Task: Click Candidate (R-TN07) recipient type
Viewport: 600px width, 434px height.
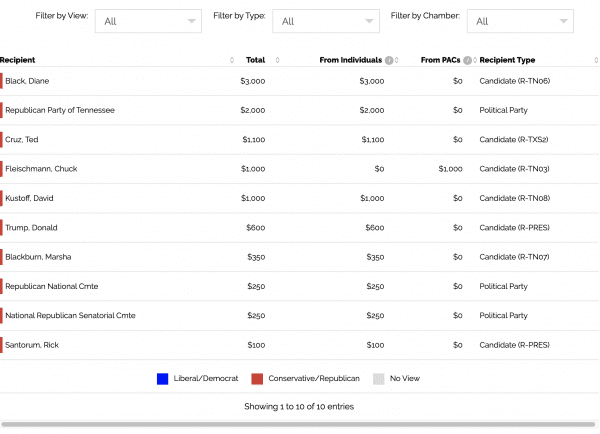Action: 514,257
